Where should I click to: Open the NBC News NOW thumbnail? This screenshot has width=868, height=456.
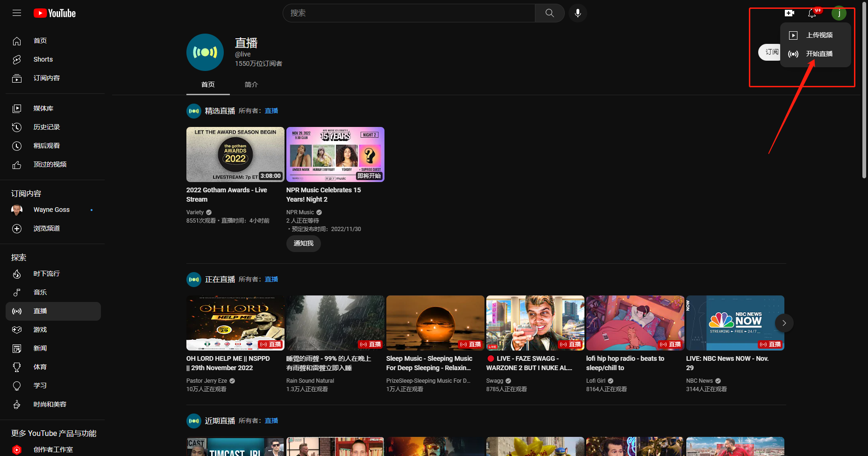tap(735, 323)
